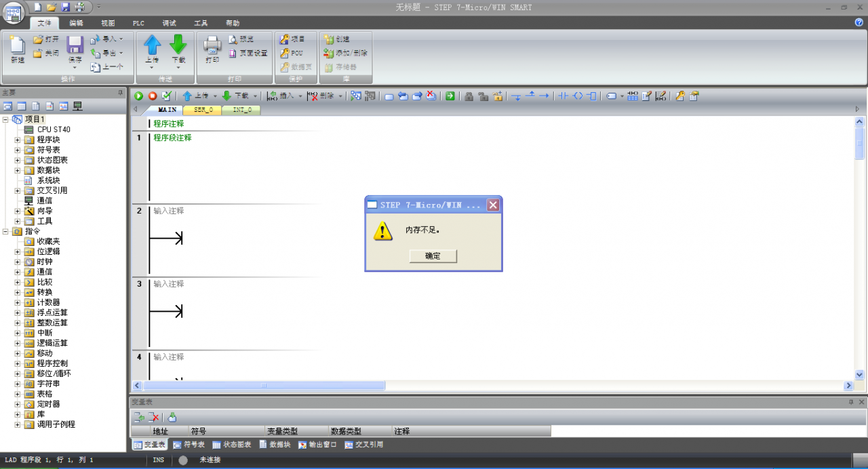Image resolution: width=868 pixels, height=469 pixels.
Task: Click the editor horizontal scrollbar right arrow
Action: click(848, 386)
